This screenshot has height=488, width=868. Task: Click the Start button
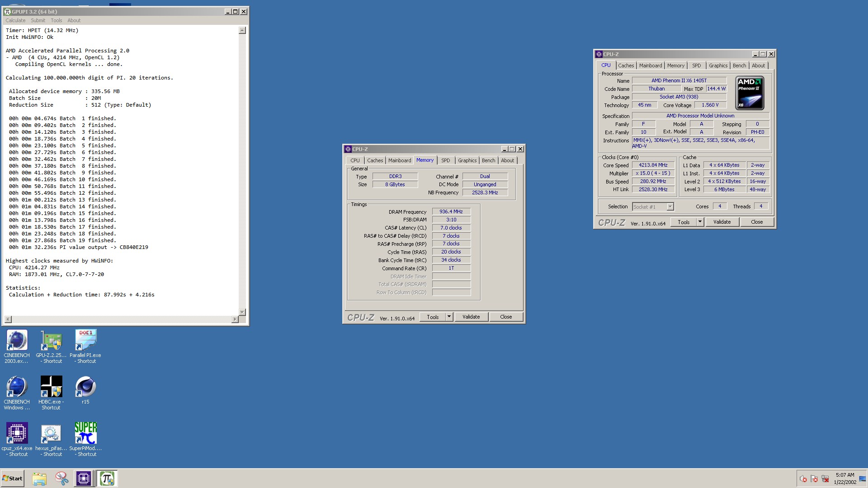(13, 479)
